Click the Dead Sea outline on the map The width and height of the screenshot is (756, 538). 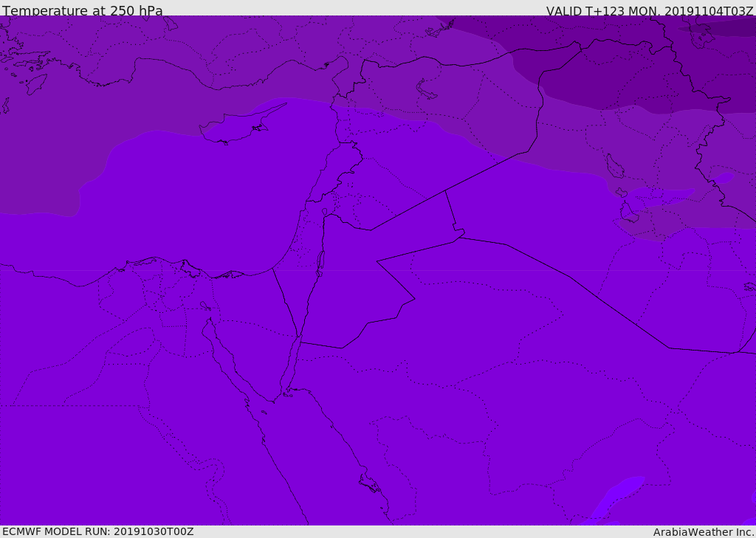click(320, 263)
